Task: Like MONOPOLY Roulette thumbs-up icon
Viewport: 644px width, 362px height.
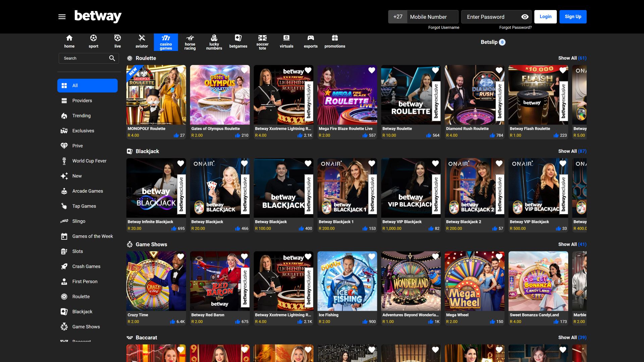Action: (176, 135)
